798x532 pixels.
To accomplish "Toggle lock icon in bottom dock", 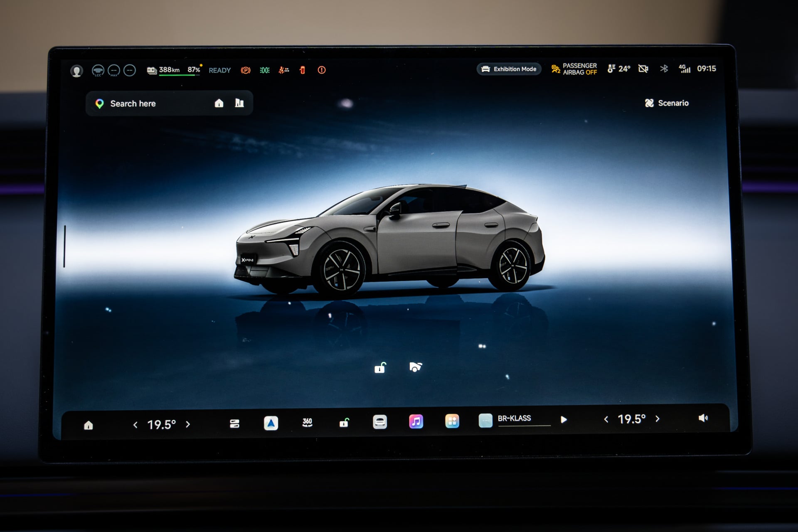I will click(344, 423).
